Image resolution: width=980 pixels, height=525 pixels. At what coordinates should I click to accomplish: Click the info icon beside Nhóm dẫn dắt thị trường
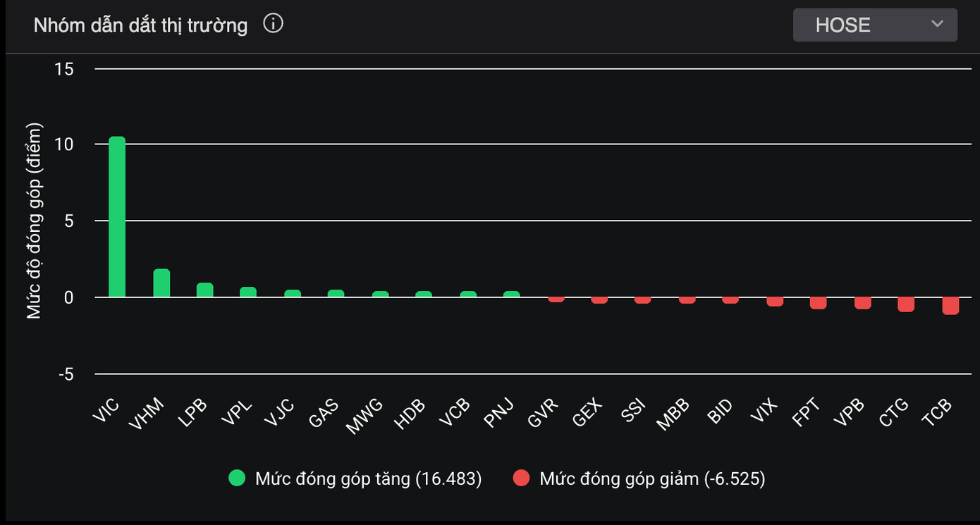click(x=273, y=24)
